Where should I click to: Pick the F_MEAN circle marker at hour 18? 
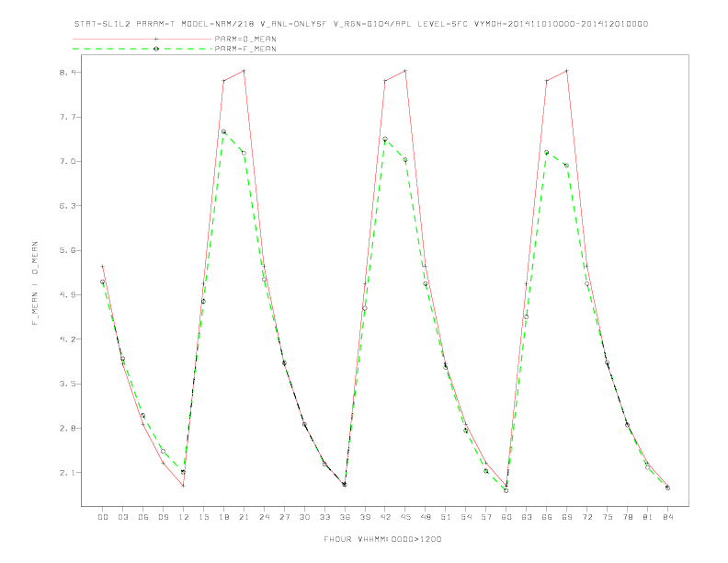223,132
